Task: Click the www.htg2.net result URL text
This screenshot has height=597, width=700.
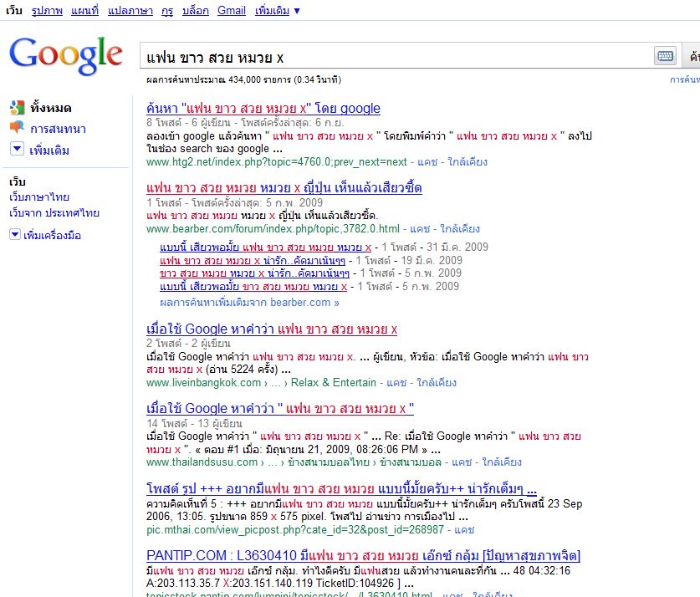Action: coord(277,162)
